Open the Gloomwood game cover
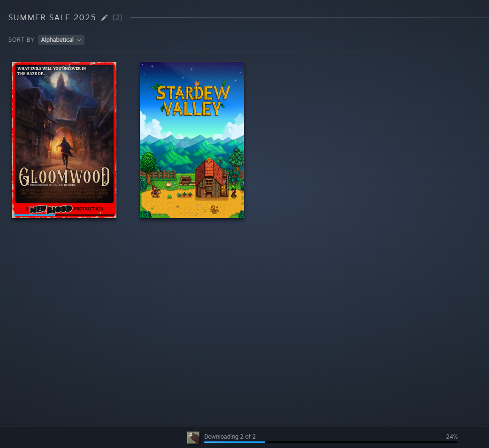 tap(64, 140)
